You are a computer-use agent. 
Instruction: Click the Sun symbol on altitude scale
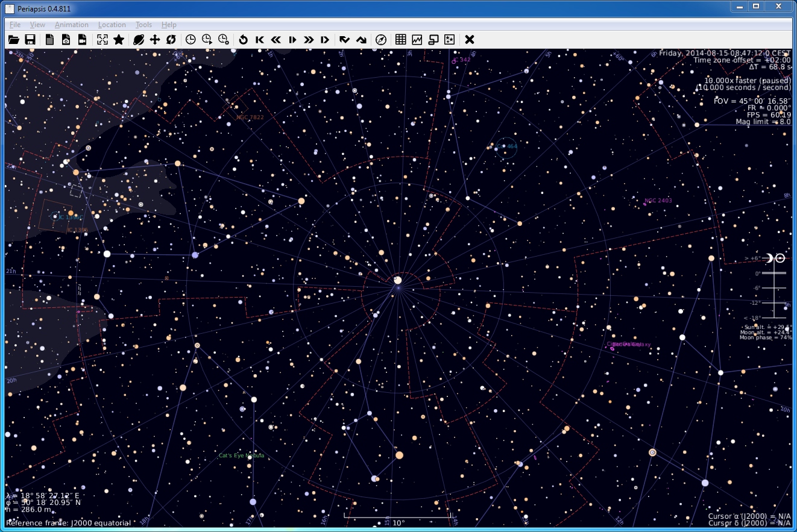pos(780,258)
